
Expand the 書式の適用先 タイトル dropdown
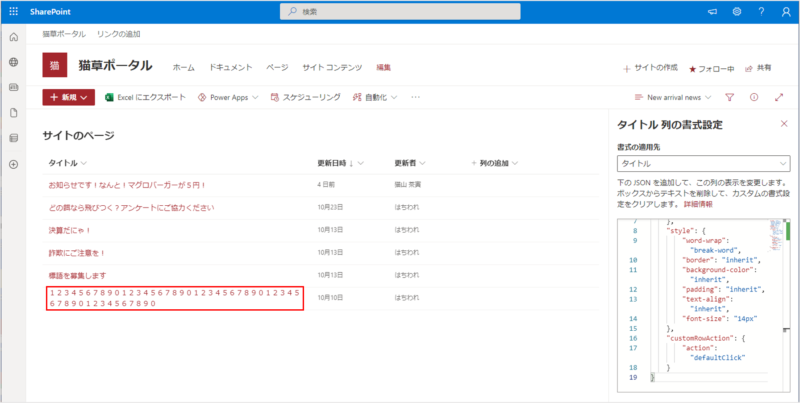click(x=703, y=163)
